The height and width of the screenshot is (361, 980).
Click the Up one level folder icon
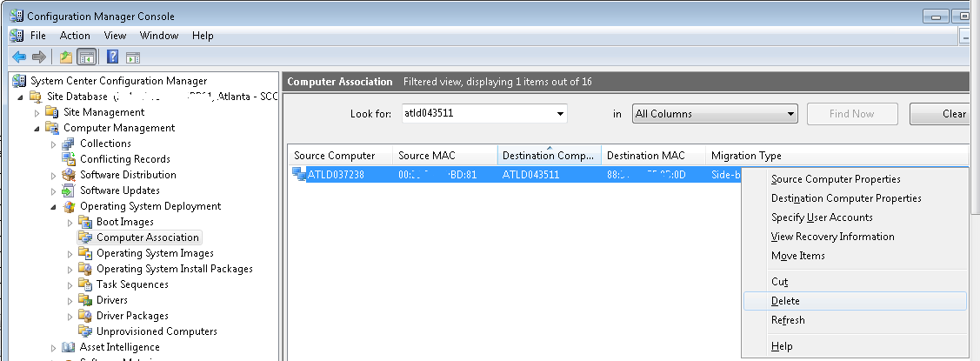[x=66, y=57]
